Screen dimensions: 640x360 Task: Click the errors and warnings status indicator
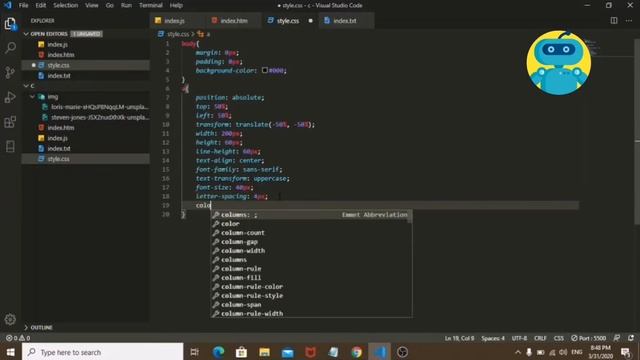coord(18,338)
